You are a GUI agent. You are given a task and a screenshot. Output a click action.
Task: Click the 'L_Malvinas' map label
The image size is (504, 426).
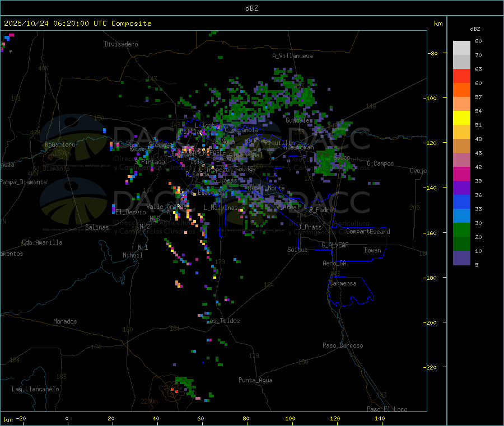(221, 208)
